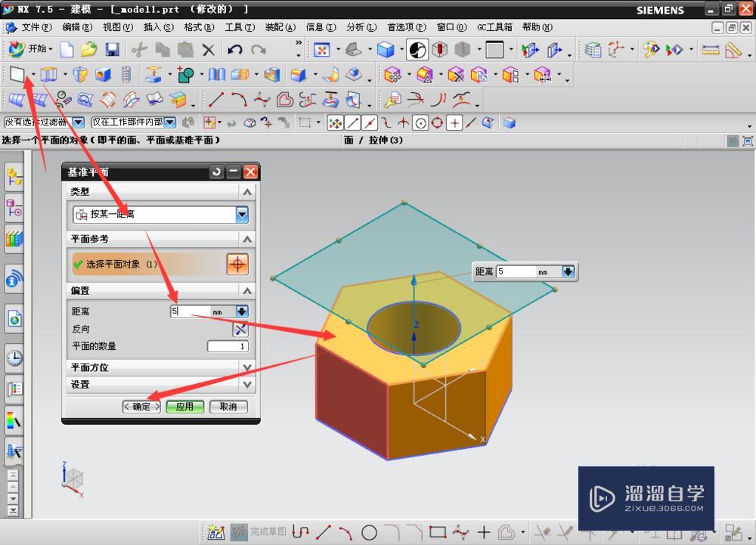Screen dimensions: 756x545
Task: Open the Assembly Navigator sidebar icon
Action: click(x=14, y=177)
